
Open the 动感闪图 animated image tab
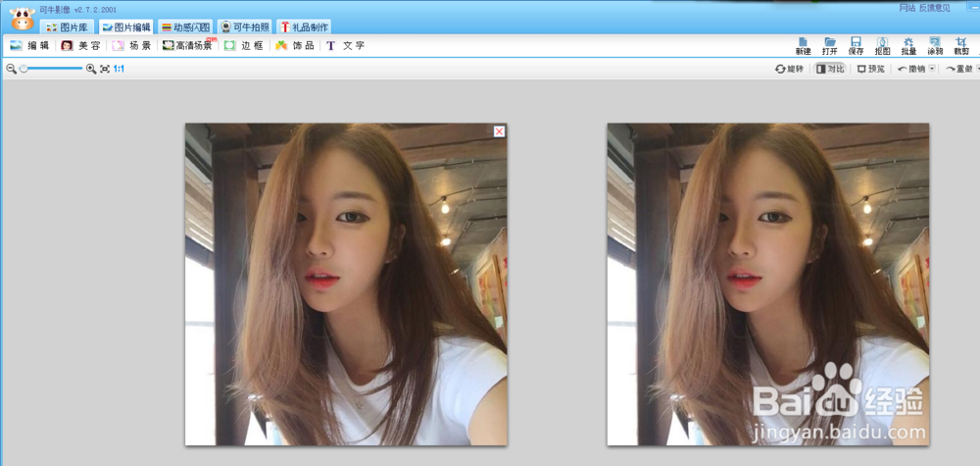click(185, 26)
